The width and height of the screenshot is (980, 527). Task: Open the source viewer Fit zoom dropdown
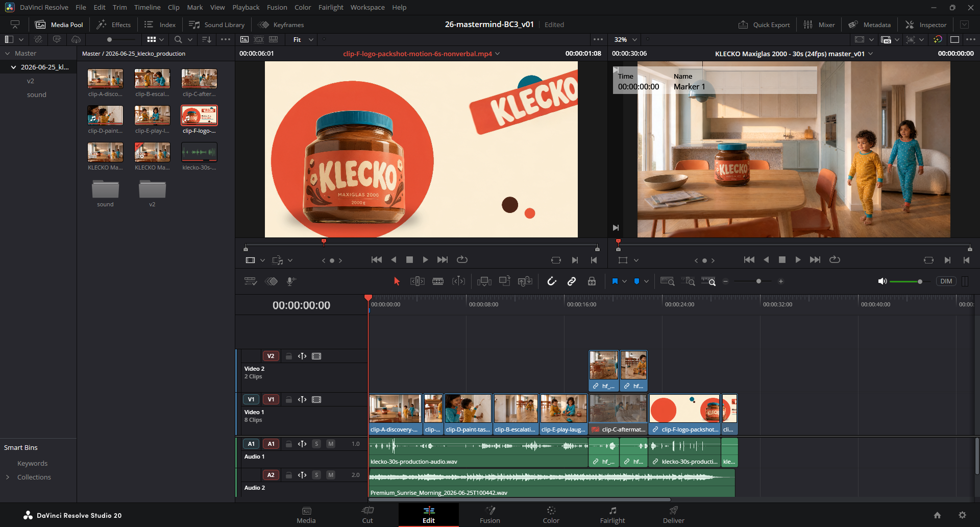[x=303, y=39]
